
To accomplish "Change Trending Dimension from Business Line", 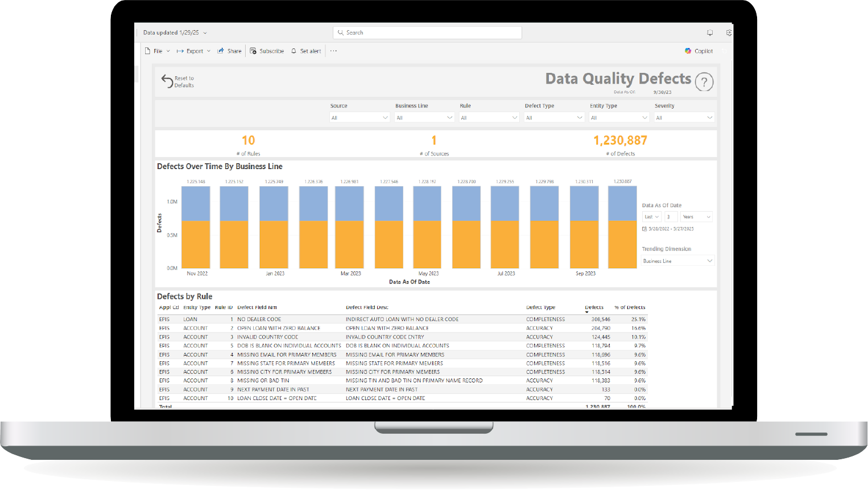I will pyautogui.click(x=677, y=260).
